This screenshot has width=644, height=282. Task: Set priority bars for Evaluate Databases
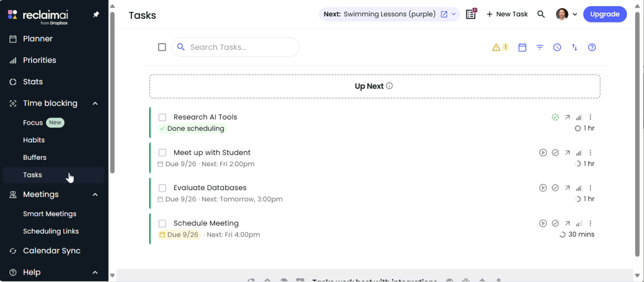click(579, 188)
